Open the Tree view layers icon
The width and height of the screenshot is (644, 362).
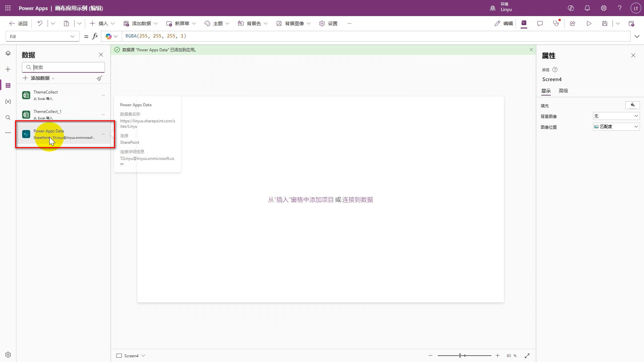click(8, 54)
